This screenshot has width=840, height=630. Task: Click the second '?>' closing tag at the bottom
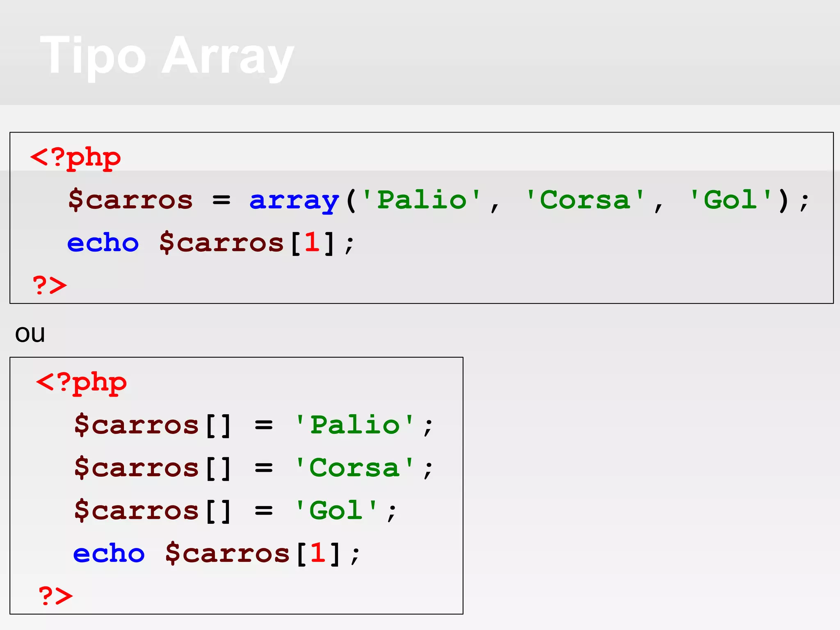coord(56,596)
